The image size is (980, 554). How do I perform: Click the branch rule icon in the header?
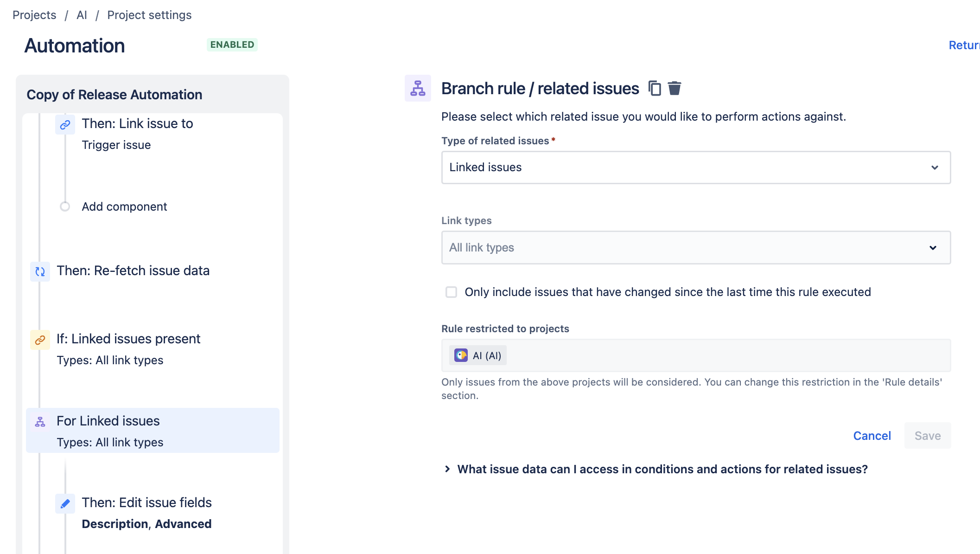(418, 88)
